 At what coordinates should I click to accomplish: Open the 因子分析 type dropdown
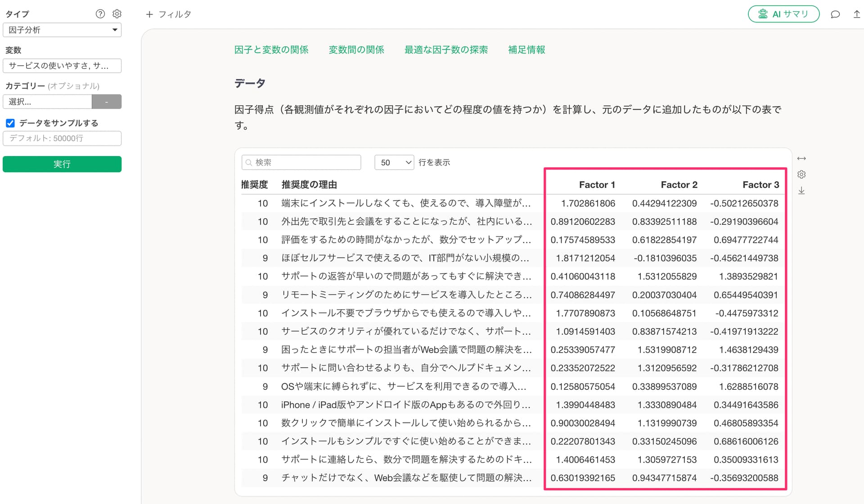pyautogui.click(x=62, y=30)
